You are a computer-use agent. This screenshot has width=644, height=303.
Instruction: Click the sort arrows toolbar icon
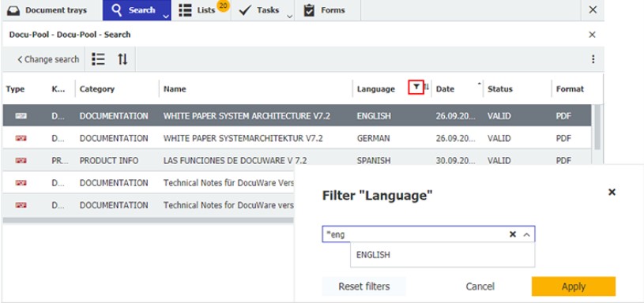122,59
